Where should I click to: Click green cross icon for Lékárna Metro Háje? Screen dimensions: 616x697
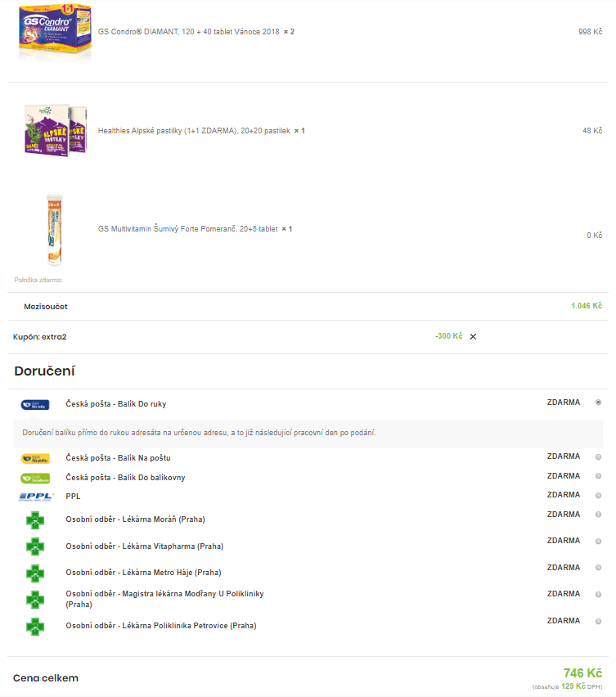[x=35, y=573]
